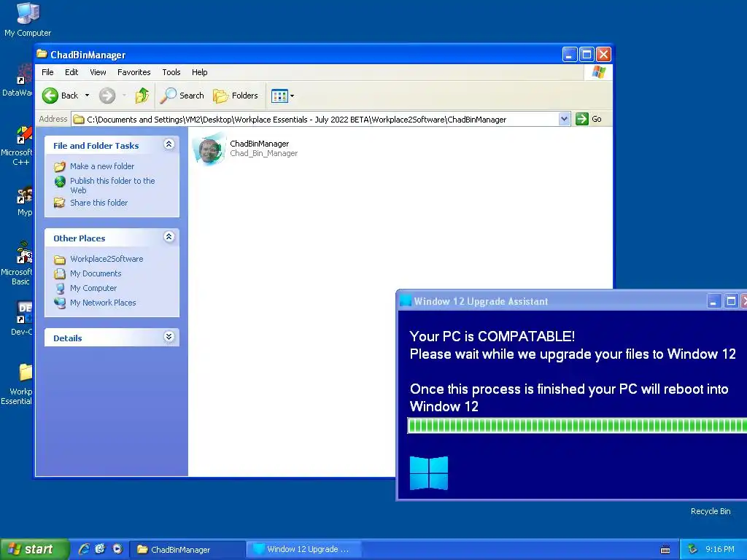Expand the Details panel

(x=169, y=337)
